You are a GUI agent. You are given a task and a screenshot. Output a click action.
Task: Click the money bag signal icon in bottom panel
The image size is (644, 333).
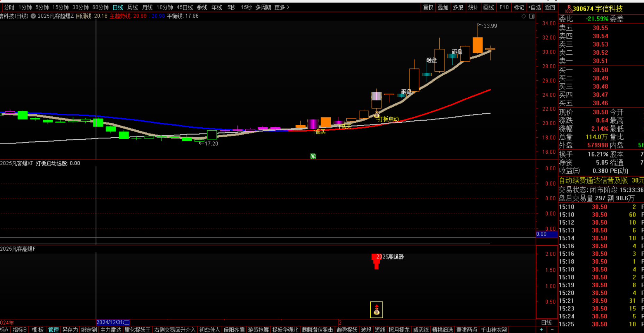click(377, 310)
